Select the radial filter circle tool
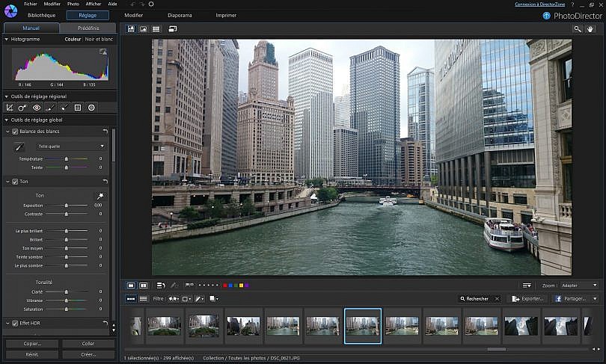Screen dimensions: 606x364 [x=91, y=108]
